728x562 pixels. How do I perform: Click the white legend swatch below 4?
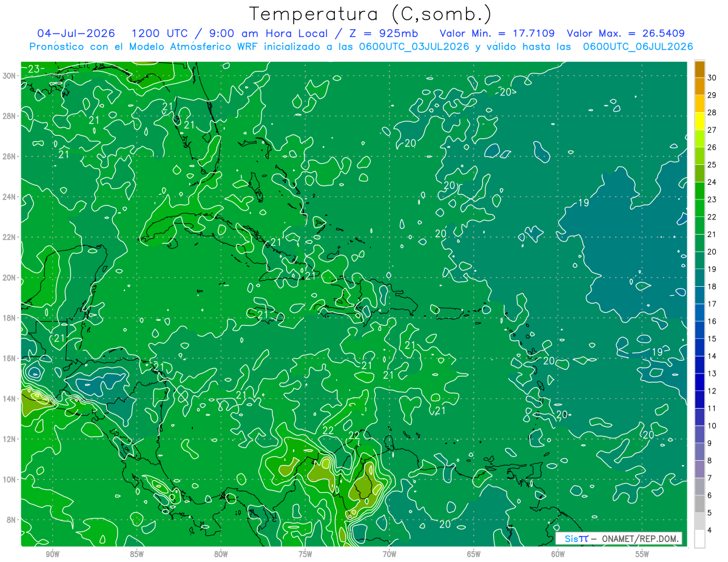click(699, 539)
